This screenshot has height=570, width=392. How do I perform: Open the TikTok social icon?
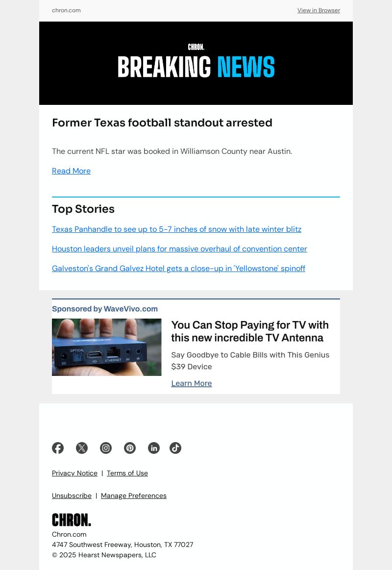[x=175, y=448]
